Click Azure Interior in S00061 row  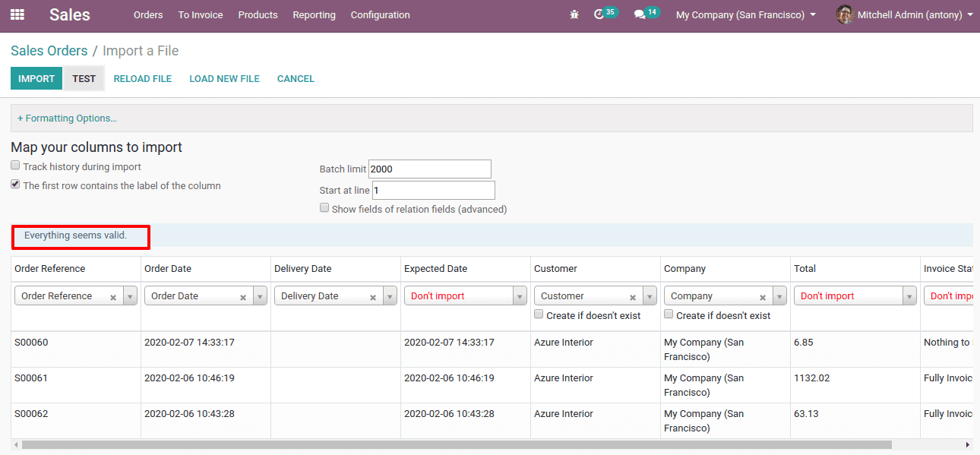coord(564,378)
